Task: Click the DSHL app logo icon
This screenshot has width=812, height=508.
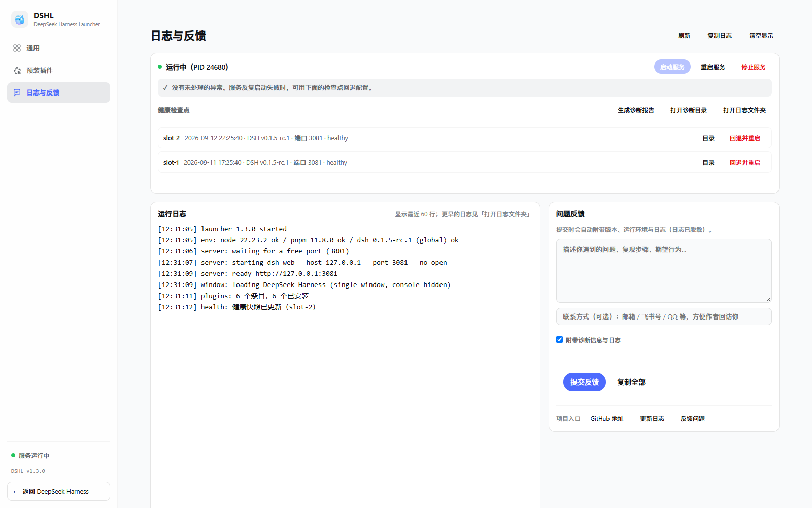Action: (x=20, y=19)
